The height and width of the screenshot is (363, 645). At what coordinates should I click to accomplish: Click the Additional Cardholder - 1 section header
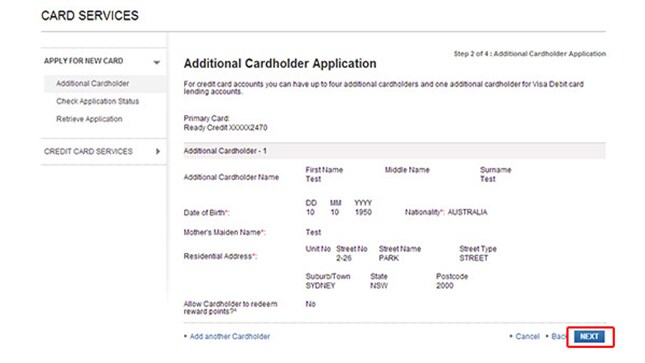[394, 151]
